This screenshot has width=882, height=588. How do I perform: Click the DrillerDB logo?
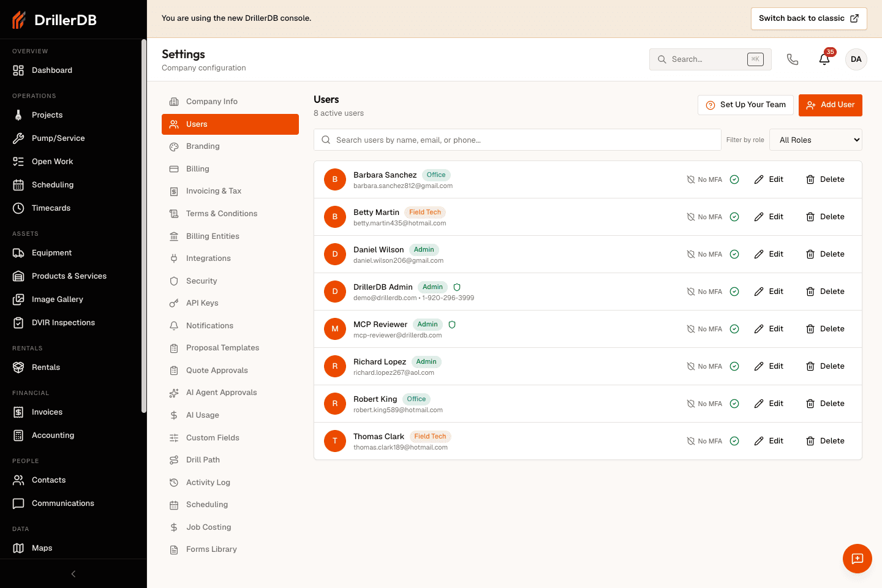click(x=54, y=20)
